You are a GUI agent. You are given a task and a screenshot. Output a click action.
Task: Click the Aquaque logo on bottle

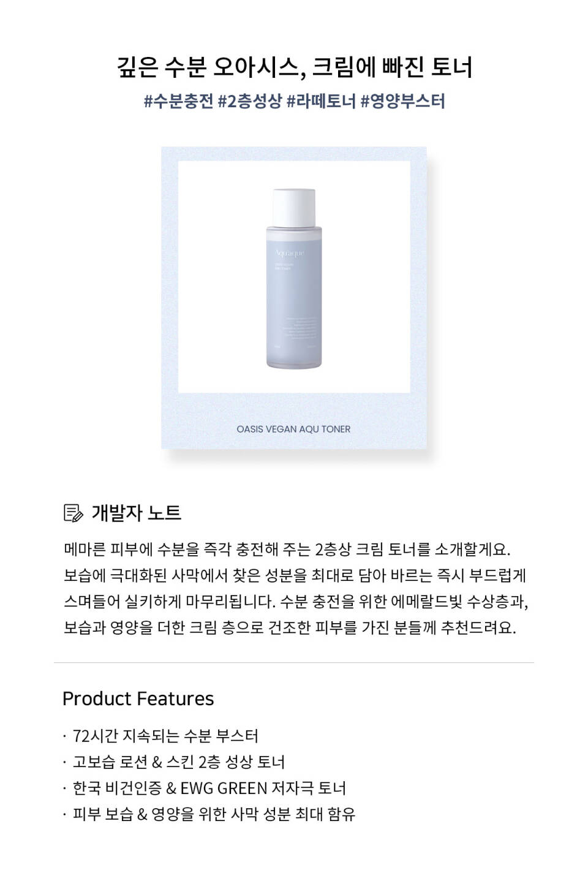[290, 253]
